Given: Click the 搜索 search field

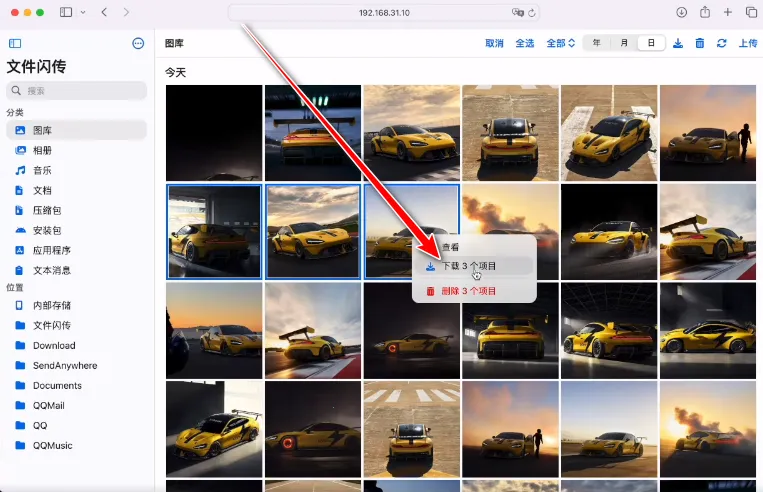Looking at the screenshot, I should [77, 90].
